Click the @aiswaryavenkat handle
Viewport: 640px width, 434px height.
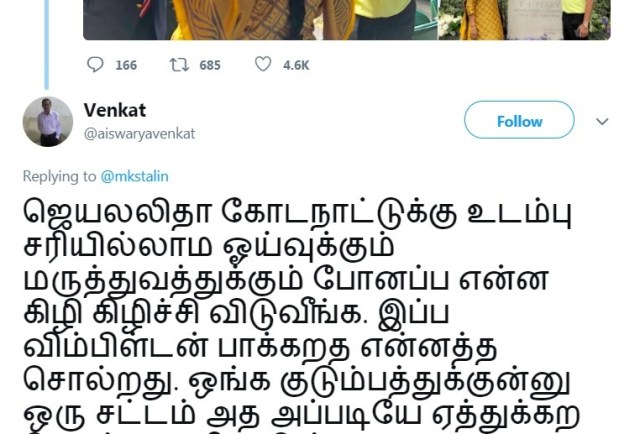[x=140, y=134]
